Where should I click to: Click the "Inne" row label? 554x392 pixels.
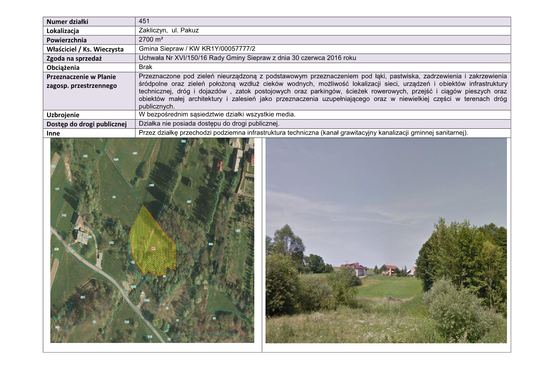(x=53, y=133)
